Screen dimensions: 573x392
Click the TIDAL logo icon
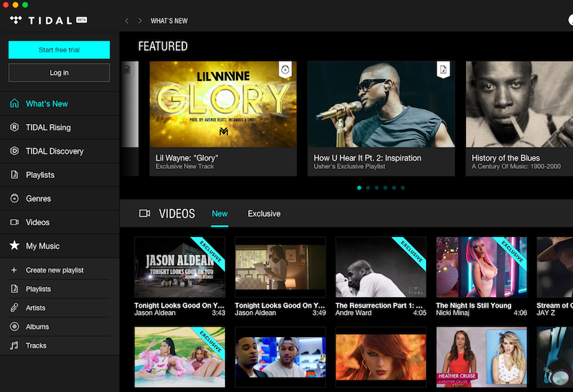[x=16, y=20]
